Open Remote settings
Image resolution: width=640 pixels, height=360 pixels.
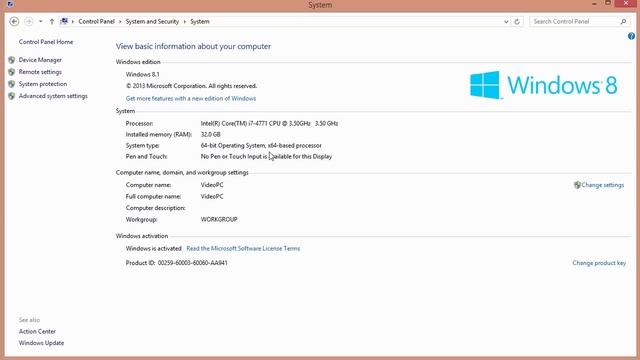coord(40,72)
